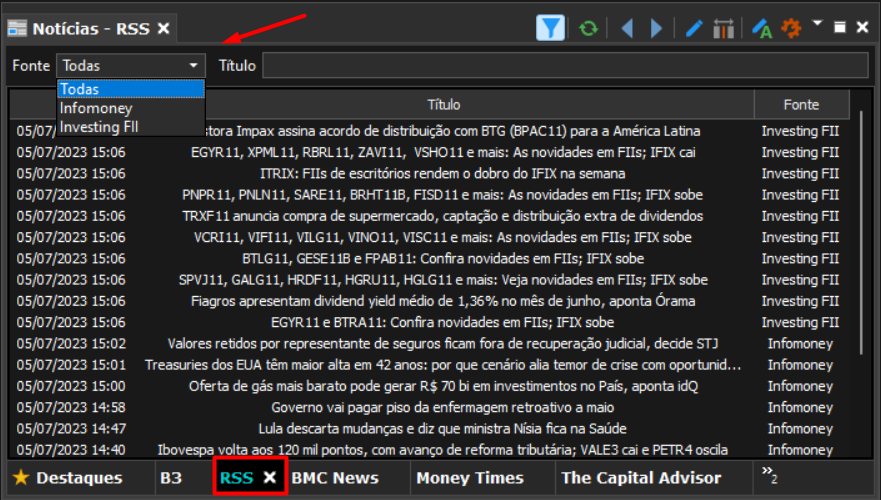Open the BMC News tab
Viewport: 881px width, 500px height.
[335, 478]
